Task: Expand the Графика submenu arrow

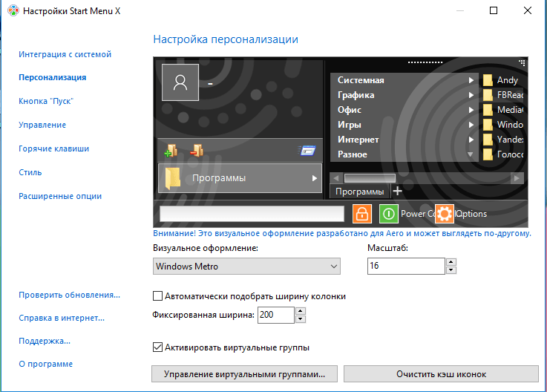Action: click(x=471, y=95)
